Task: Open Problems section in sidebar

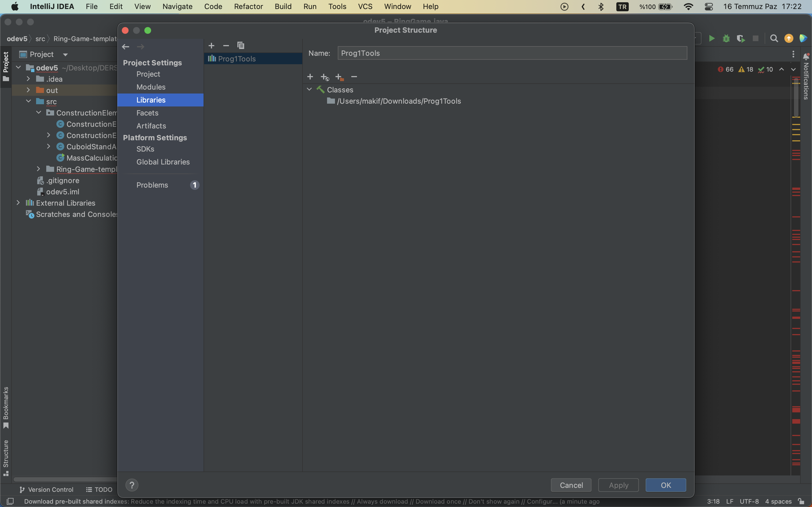Action: pyautogui.click(x=152, y=185)
